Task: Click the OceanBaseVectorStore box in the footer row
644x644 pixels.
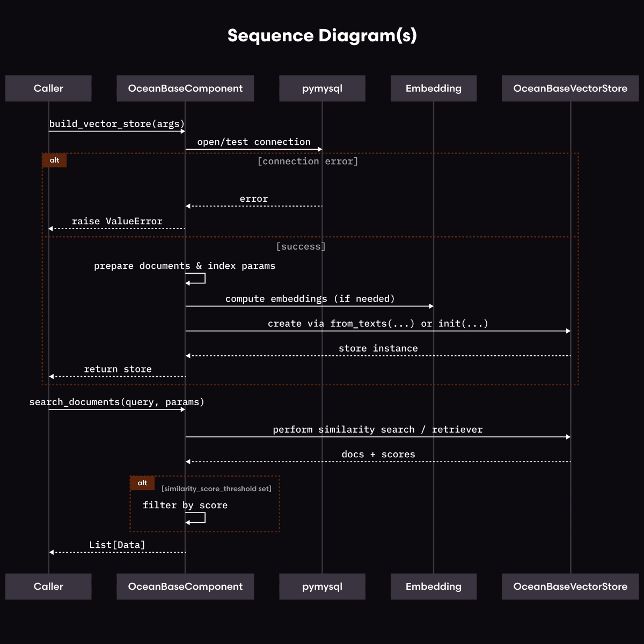Action: pyautogui.click(x=570, y=587)
